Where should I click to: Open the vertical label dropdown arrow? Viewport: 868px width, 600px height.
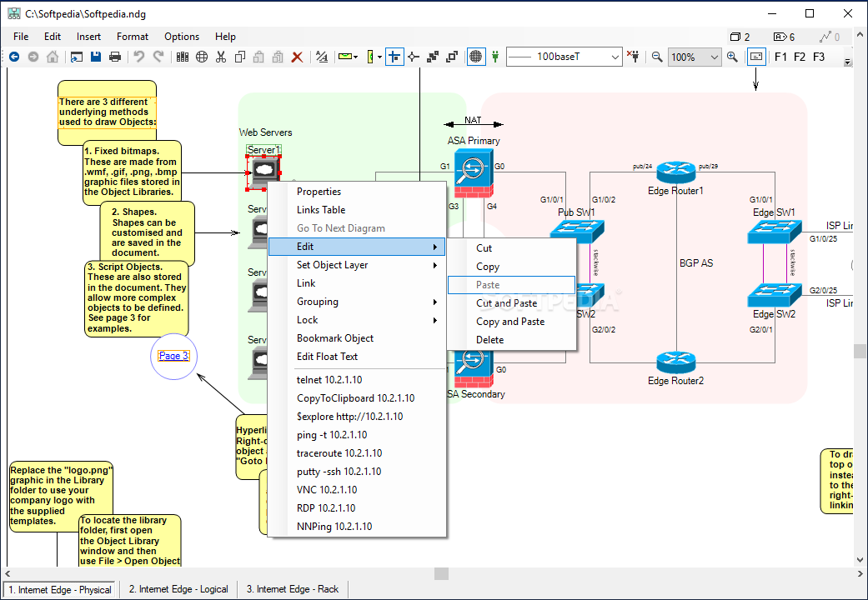[x=379, y=57]
